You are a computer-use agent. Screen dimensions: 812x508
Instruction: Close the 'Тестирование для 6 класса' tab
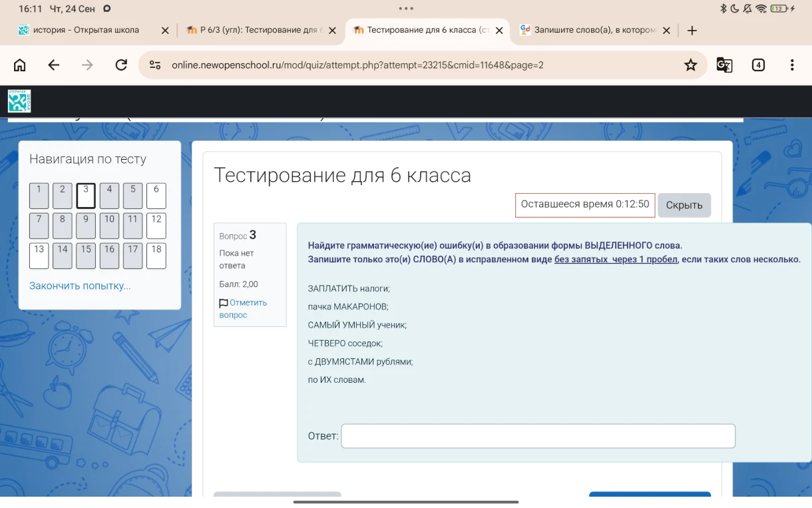(499, 31)
